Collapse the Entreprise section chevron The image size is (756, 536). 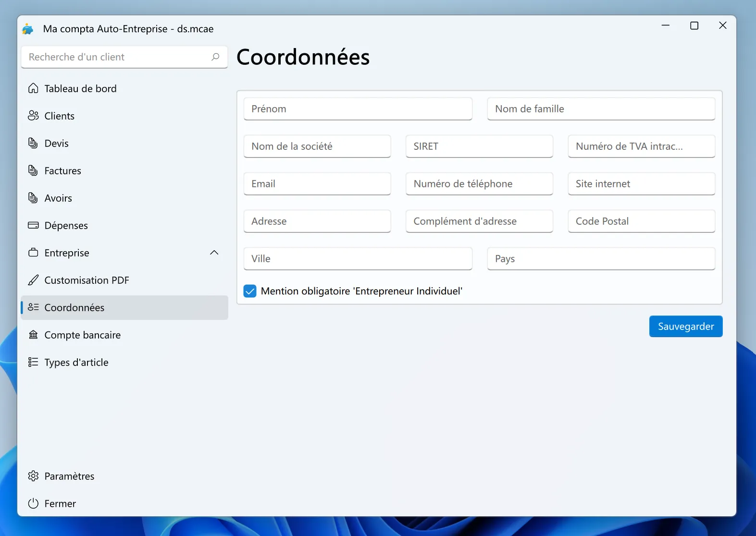[214, 253]
